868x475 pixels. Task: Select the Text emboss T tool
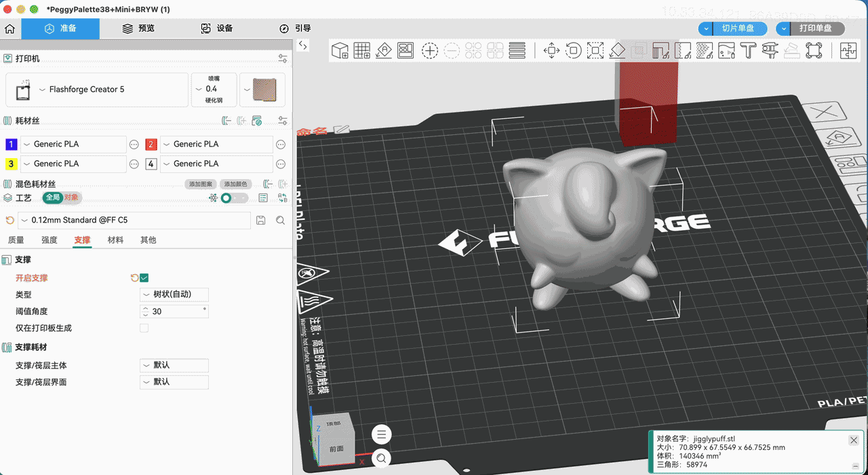pyautogui.click(x=748, y=50)
